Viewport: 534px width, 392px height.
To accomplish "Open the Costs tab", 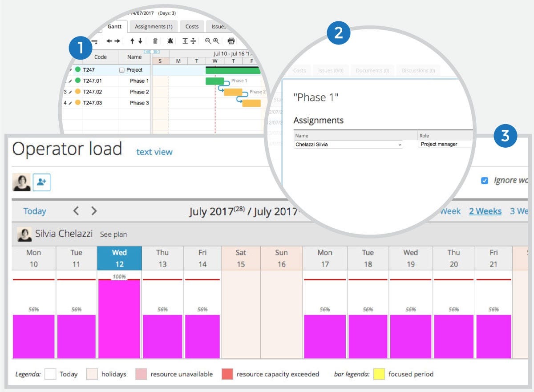I will [x=192, y=26].
